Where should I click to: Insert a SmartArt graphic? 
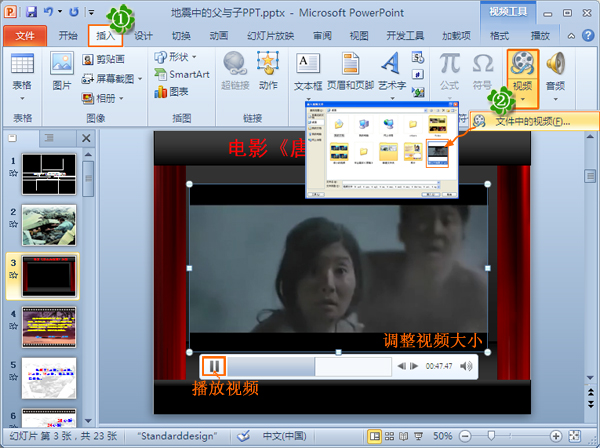pos(182,74)
